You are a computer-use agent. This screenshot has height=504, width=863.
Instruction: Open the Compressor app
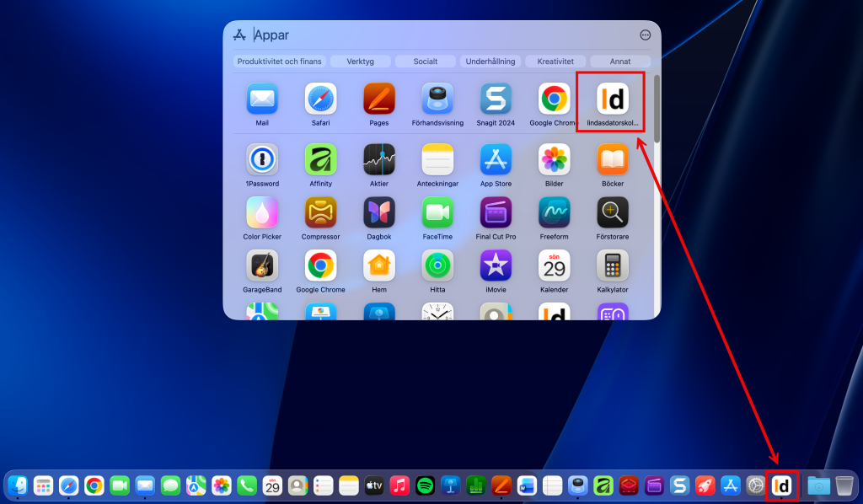320,212
